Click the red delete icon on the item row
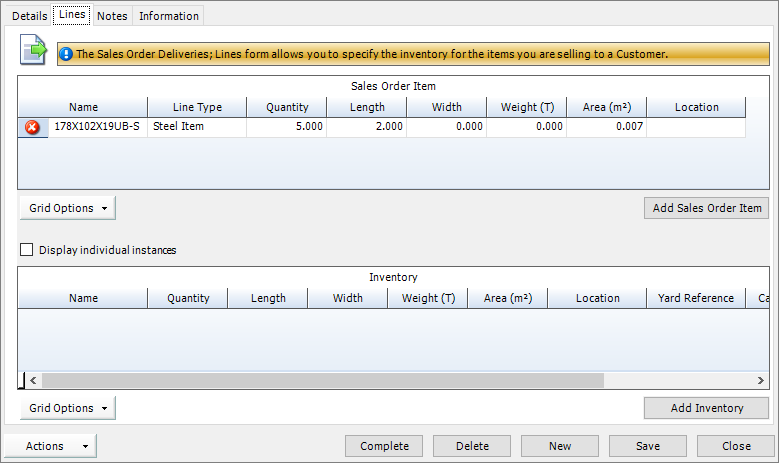 click(32, 127)
